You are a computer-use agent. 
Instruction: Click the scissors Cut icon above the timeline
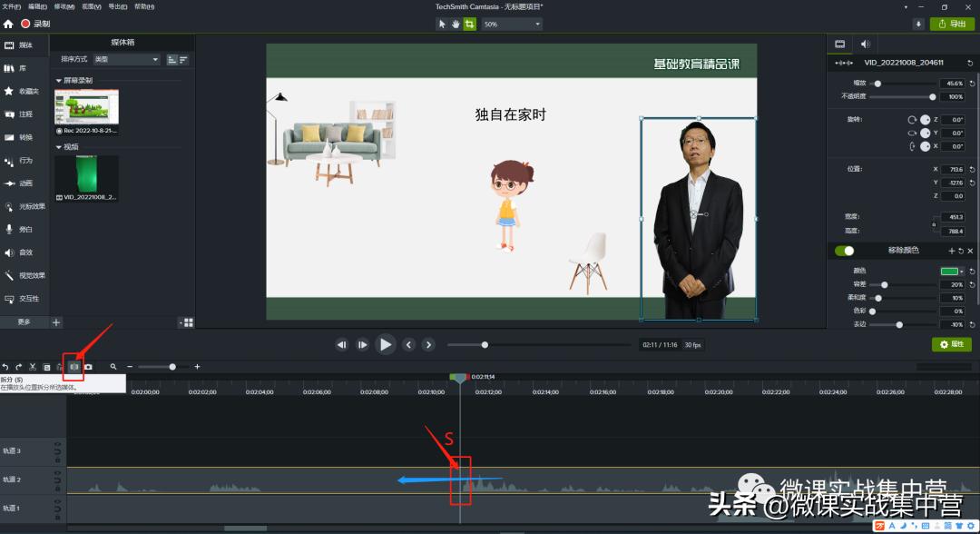coord(33,367)
